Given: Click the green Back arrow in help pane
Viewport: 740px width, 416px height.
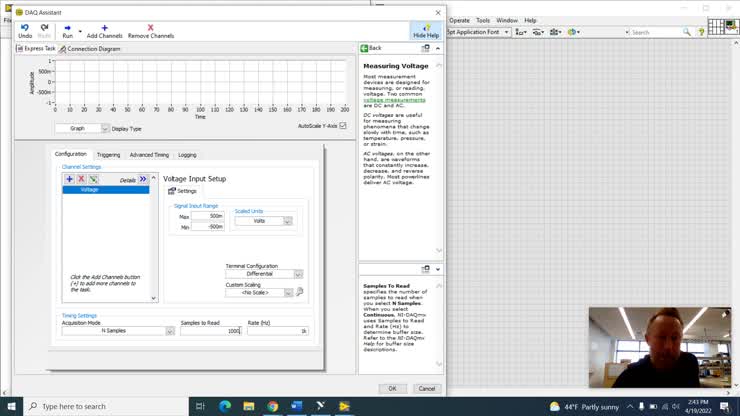Looking at the screenshot, I should point(365,48).
